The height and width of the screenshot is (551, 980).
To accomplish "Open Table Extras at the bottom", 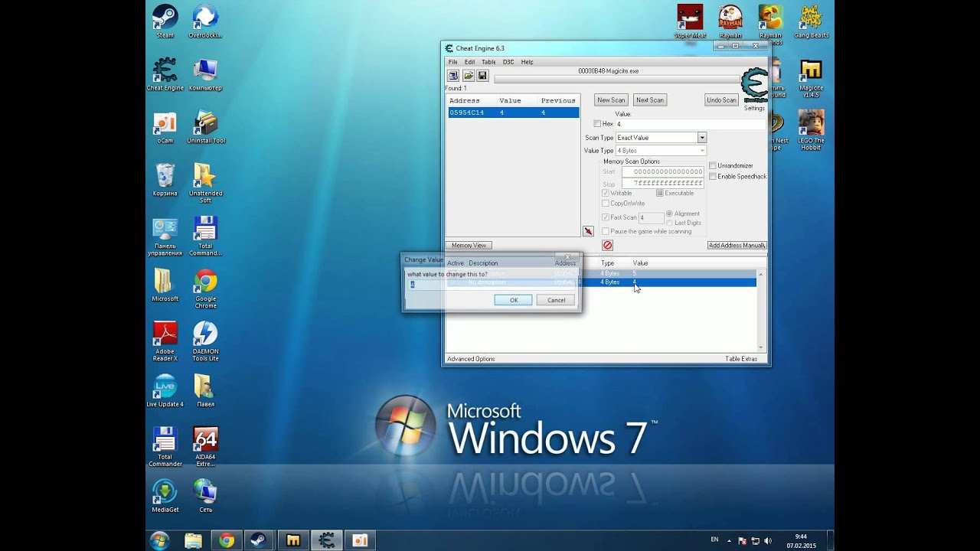I will [741, 359].
